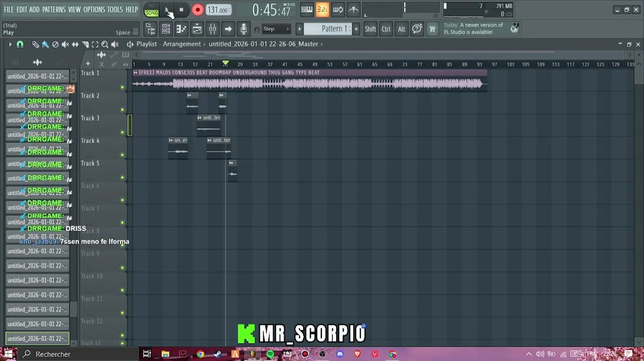Open Windows Start menu
The image size is (644, 361).
[9, 354]
